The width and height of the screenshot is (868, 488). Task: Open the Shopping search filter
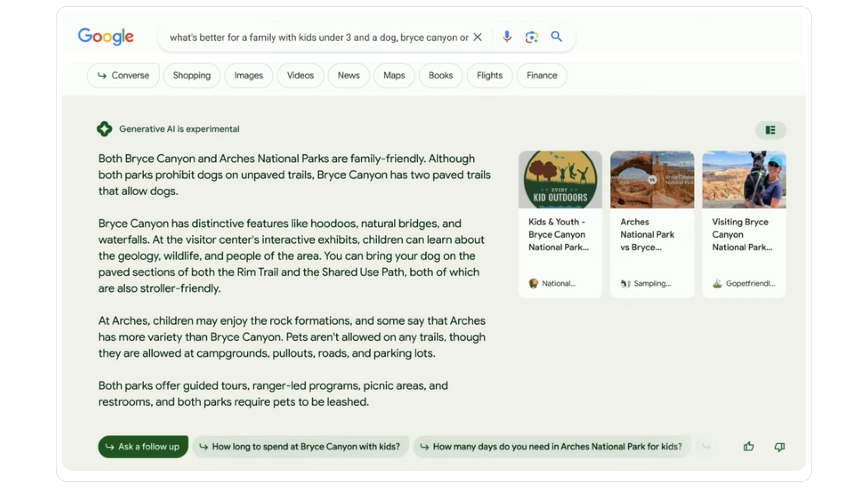(192, 75)
